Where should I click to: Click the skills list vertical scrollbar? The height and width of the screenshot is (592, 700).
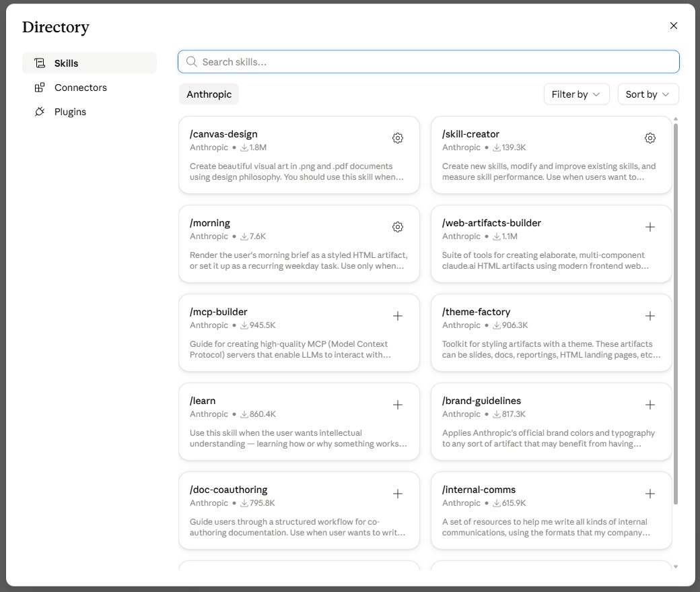(676, 314)
